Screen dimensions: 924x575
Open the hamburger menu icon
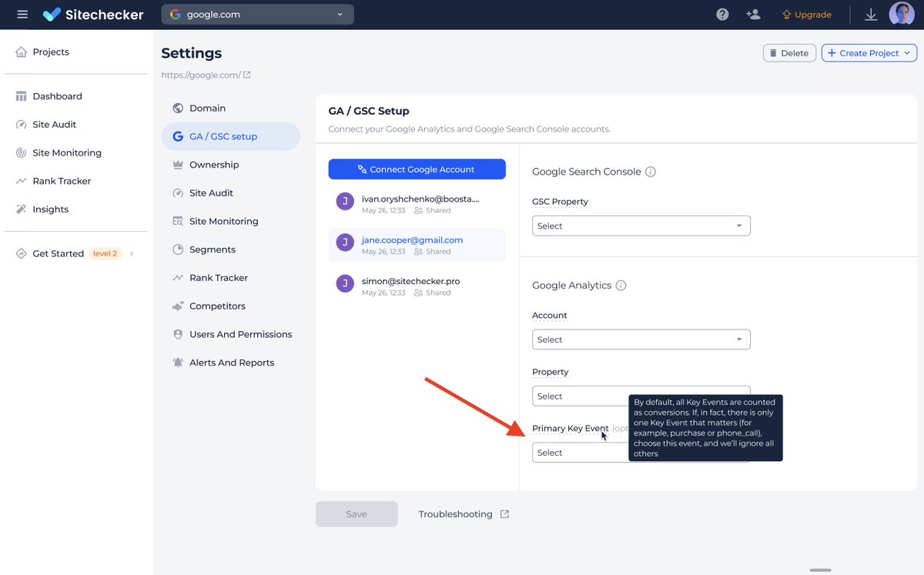click(x=22, y=15)
